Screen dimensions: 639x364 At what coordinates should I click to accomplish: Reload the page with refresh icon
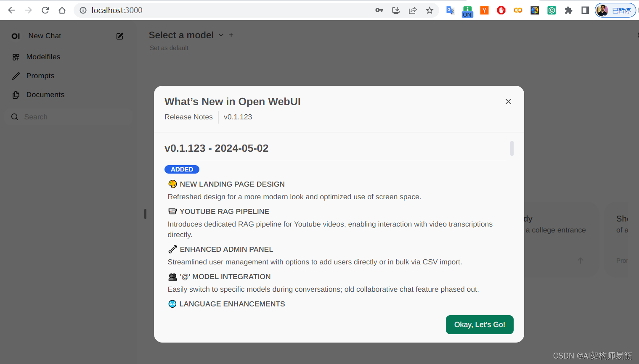pos(45,10)
